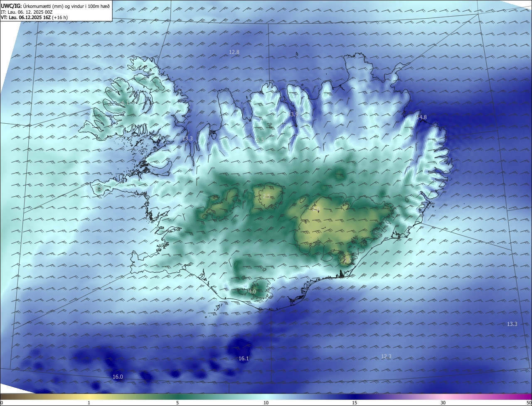Click the 16.0 value label in the southwest ocean
The height and width of the screenshot is (406, 532).
point(118,377)
